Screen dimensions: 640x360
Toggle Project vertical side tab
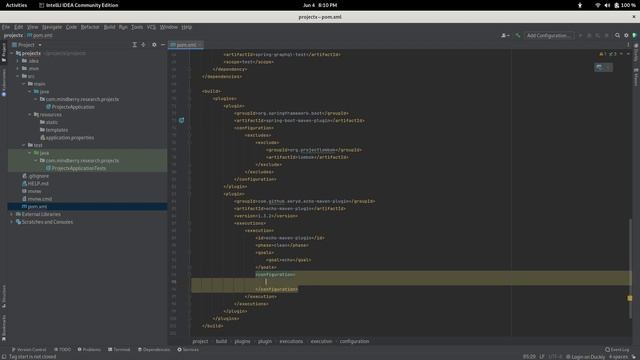[4, 52]
